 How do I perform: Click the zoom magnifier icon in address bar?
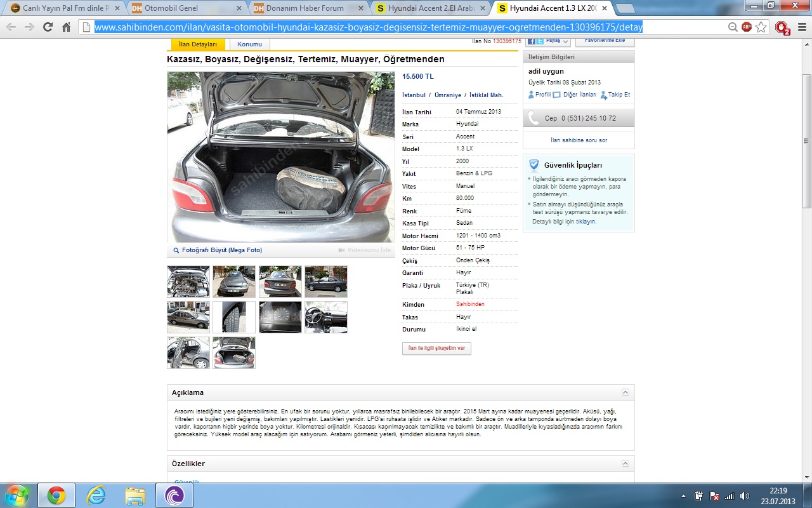click(x=733, y=27)
